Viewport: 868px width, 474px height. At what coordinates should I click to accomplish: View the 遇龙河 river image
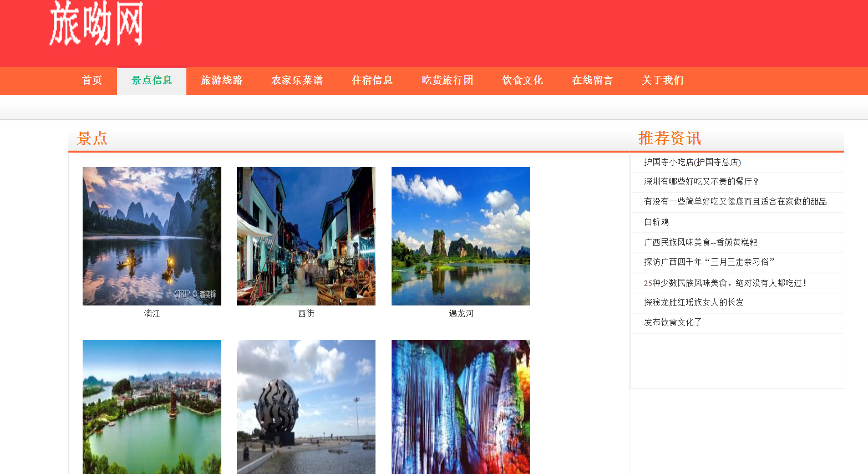tap(461, 236)
